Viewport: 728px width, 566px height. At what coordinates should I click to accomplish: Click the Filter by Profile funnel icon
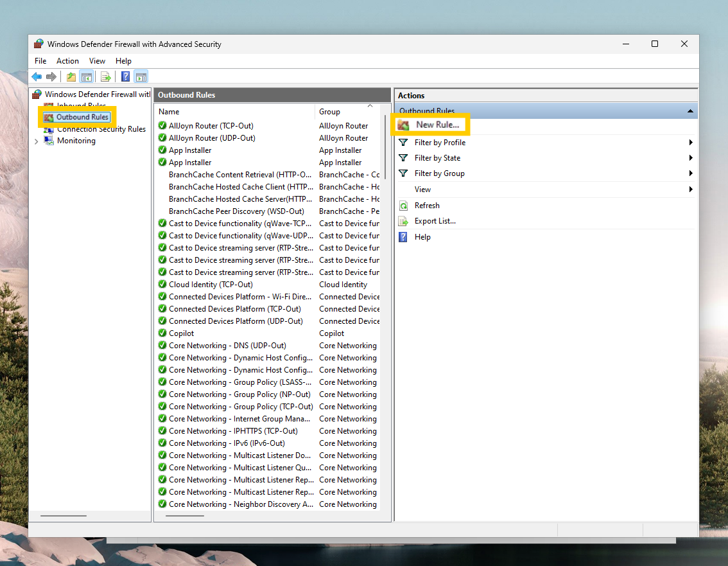(403, 142)
